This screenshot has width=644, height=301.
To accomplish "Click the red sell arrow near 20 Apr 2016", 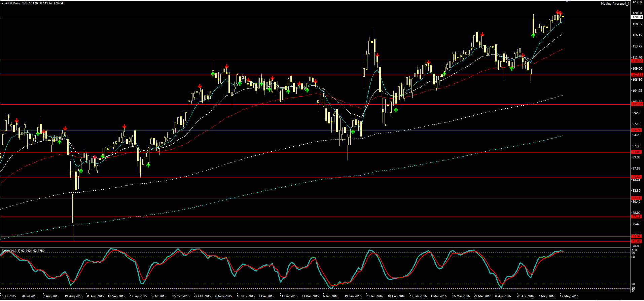I will (x=523, y=55).
